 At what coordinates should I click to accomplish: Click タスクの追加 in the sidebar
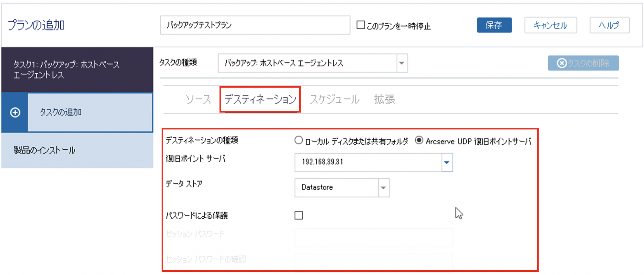[90, 113]
